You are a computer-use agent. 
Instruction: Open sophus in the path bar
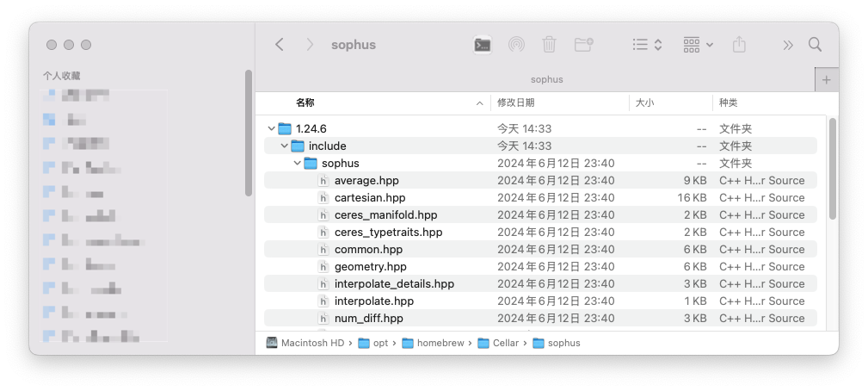tap(557, 343)
